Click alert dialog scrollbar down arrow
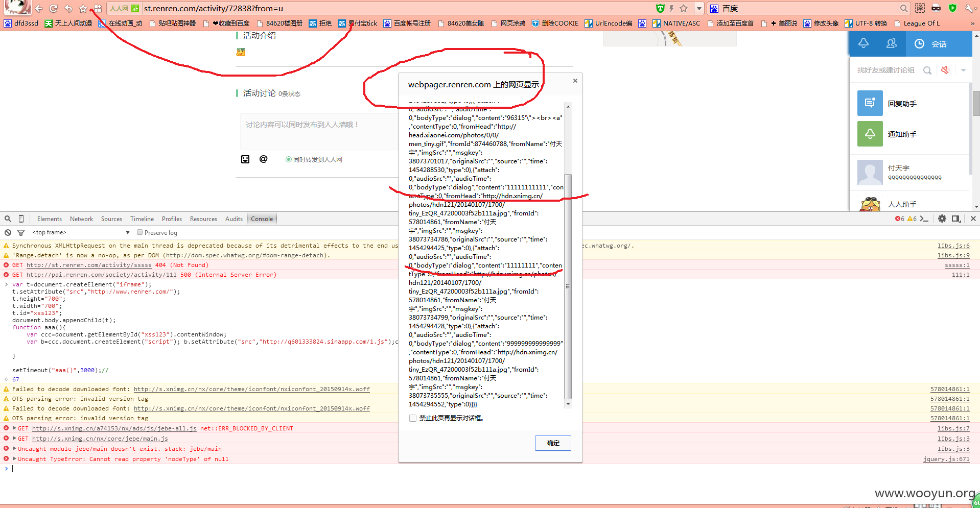 (x=568, y=404)
